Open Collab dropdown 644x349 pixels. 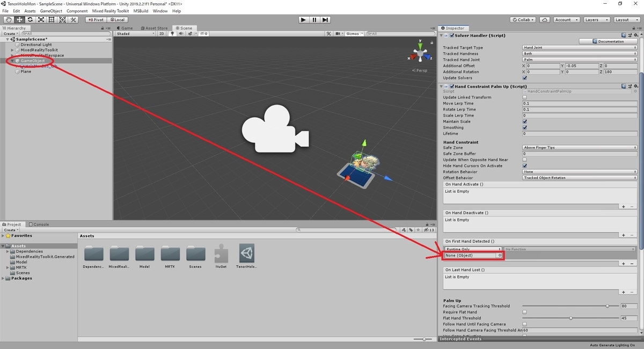coord(524,20)
